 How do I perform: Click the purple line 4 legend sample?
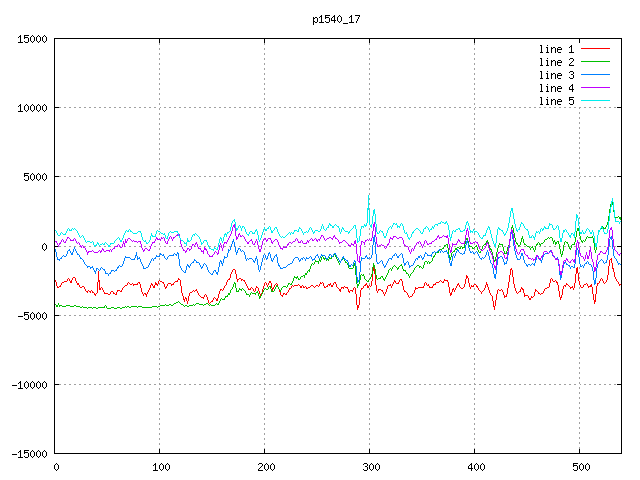pyautogui.click(x=595, y=88)
